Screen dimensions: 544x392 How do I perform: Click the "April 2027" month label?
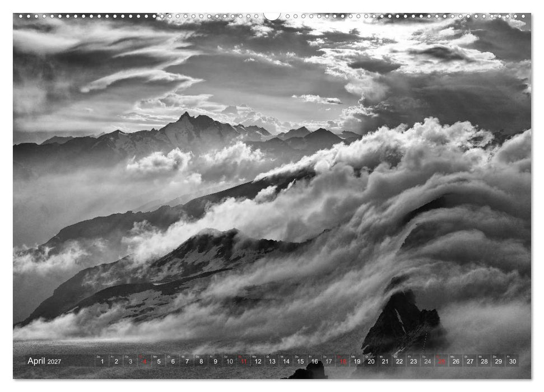(x=44, y=361)
